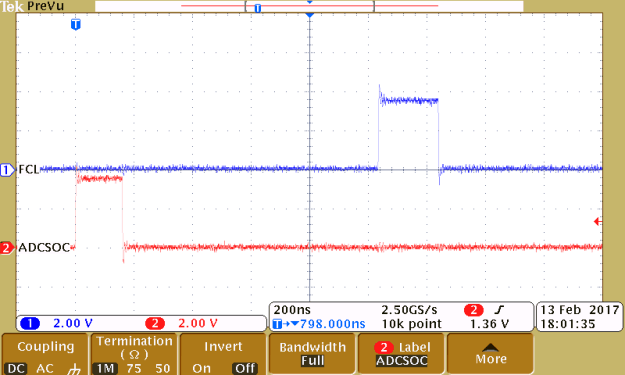Click the trigger source channel 2 badge
The image size is (625, 375).
point(474,310)
